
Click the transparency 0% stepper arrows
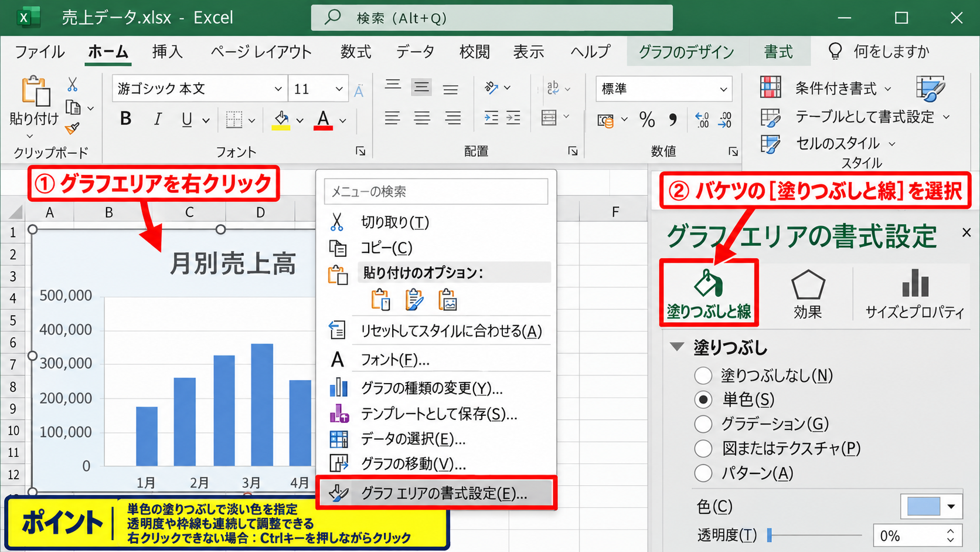pos(950,535)
